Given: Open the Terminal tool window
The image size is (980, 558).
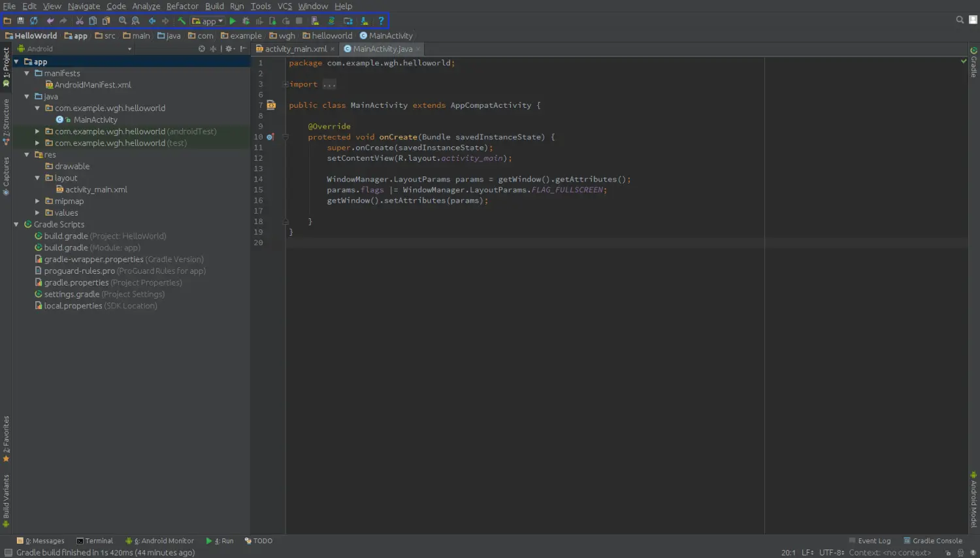Looking at the screenshot, I should (x=95, y=541).
